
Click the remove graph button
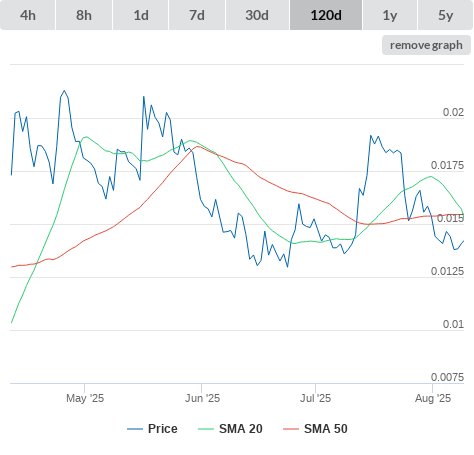click(426, 45)
